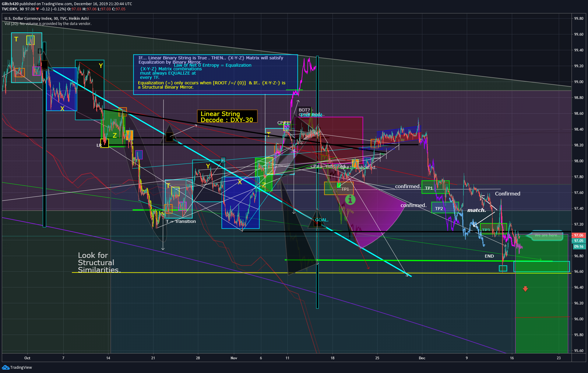Image resolution: width=588 pixels, height=373 pixels.
Task: Click the 96.00 price axis label
Action: 579,319
